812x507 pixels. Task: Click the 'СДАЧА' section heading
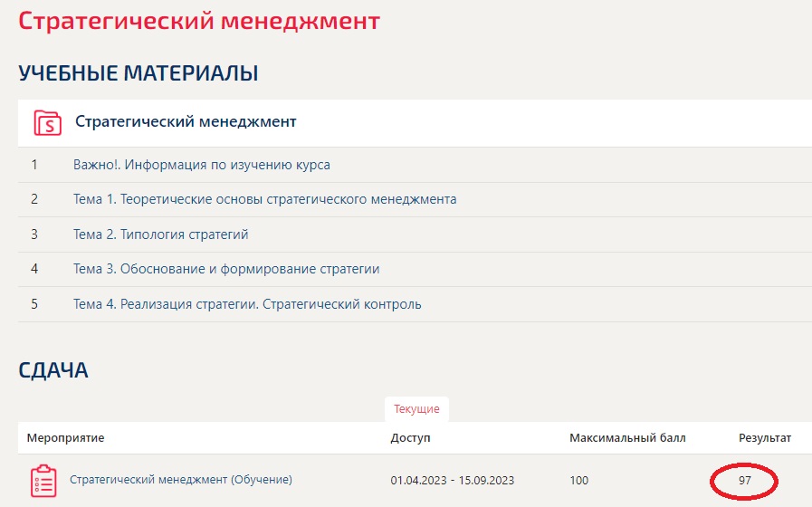pos(53,369)
